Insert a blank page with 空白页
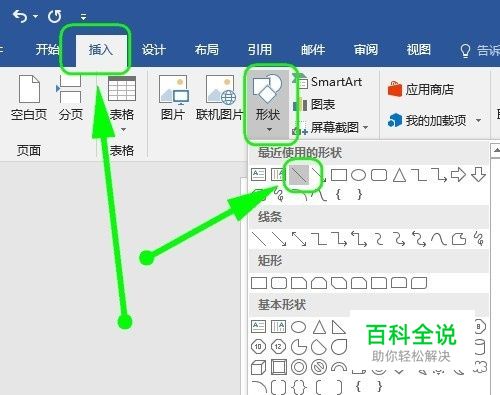Screen dimensions: 500x395 point(29,98)
